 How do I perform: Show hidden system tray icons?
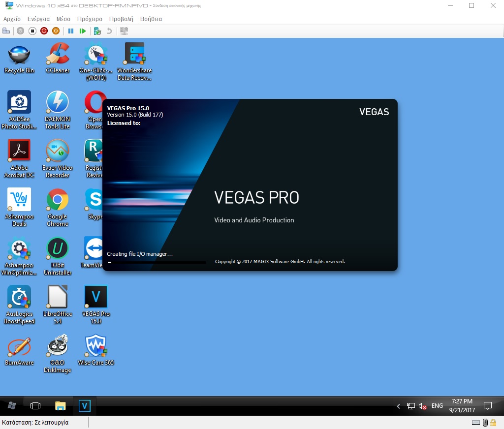[399, 406]
